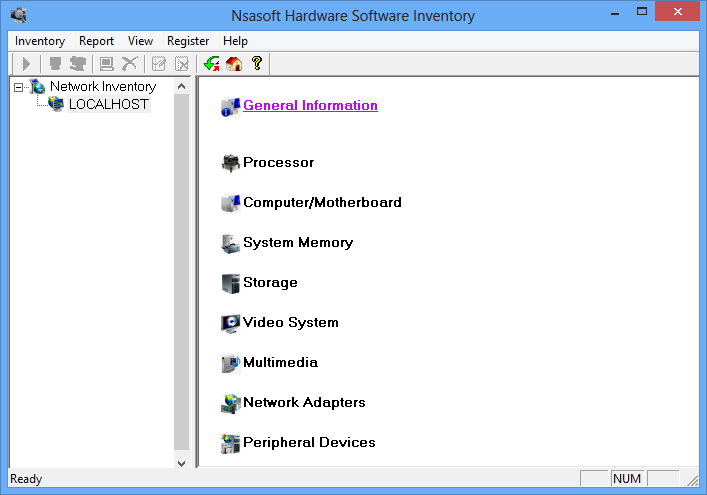
Task: Open the Computer/Motherboard section
Action: [322, 202]
